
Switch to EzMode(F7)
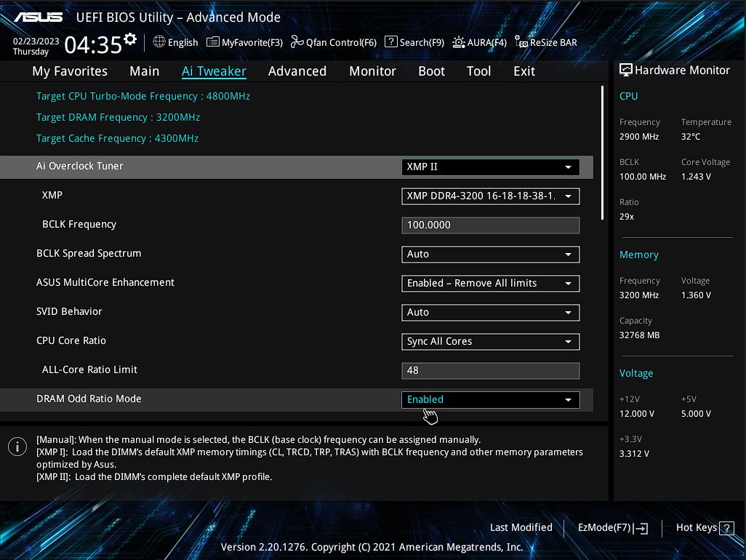(612, 528)
